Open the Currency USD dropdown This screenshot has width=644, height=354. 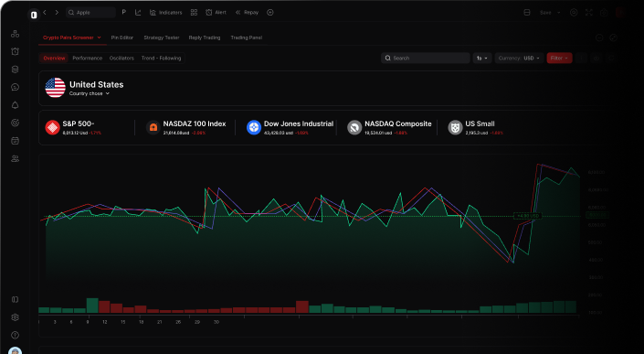(x=519, y=58)
